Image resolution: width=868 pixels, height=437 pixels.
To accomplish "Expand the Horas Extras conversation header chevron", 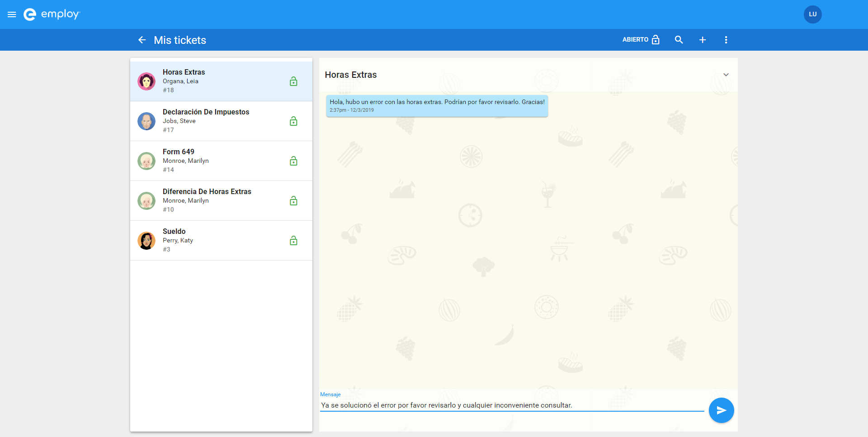I will tap(726, 75).
